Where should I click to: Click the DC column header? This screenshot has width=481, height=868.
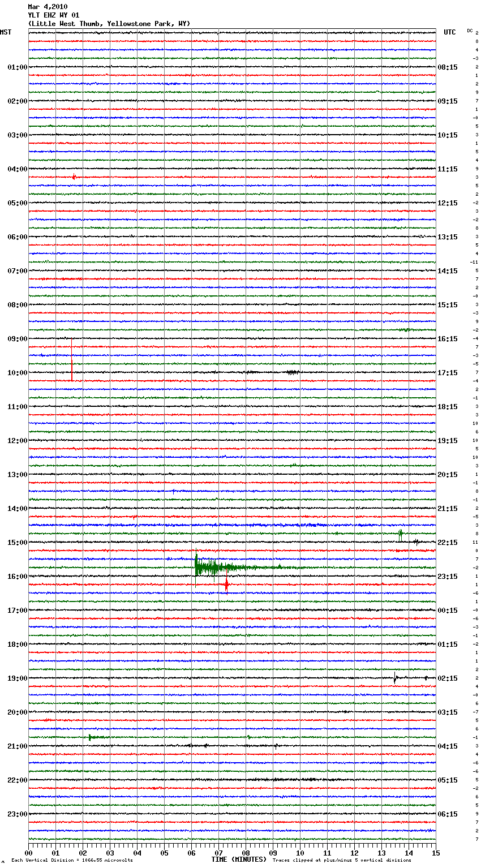pyautogui.click(x=470, y=31)
